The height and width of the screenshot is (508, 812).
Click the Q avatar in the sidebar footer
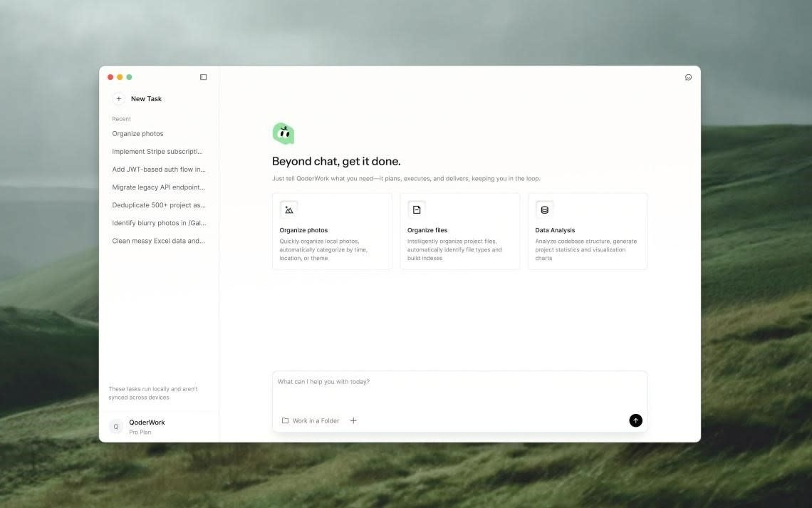click(116, 426)
